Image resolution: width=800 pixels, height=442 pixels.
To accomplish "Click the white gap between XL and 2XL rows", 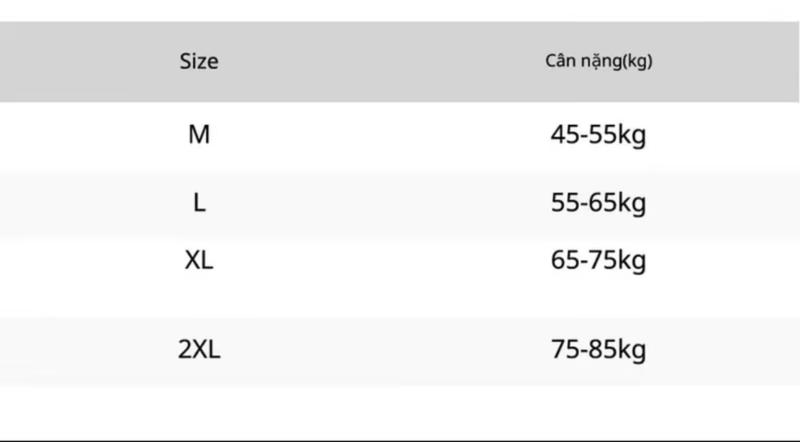I will click(x=400, y=301).
